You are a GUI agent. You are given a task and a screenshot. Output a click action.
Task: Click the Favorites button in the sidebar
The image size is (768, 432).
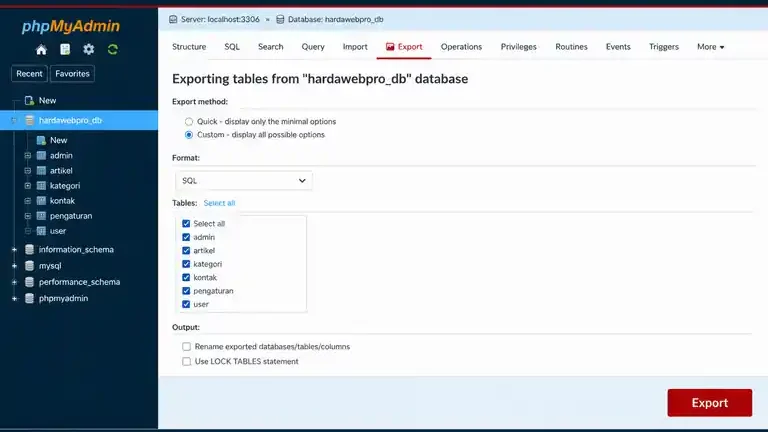pos(72,74)
